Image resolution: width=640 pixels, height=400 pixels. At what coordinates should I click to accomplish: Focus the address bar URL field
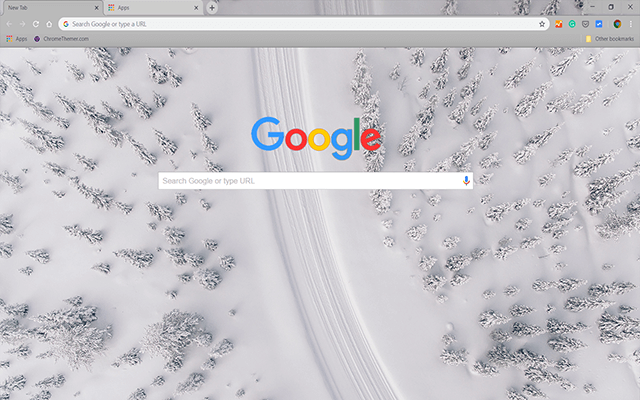click(x=302, y=24)
